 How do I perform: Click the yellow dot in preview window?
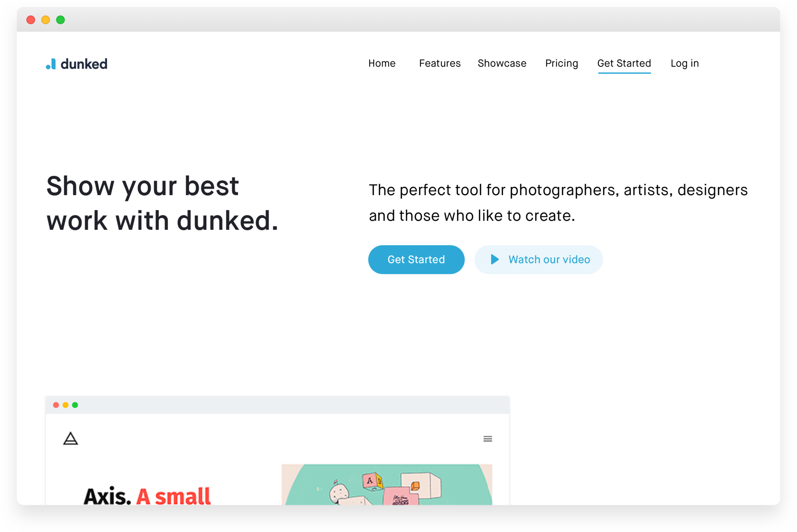[x=65, y=405]
